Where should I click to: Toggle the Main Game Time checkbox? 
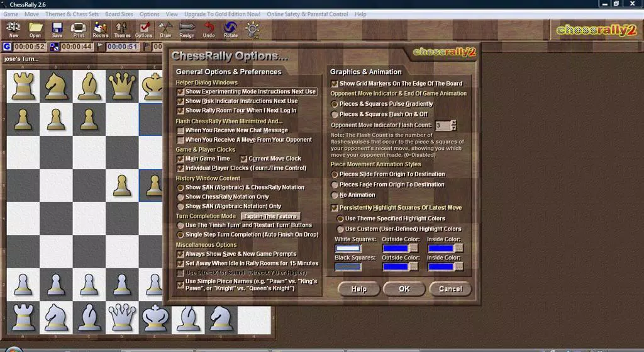[180, 159]
